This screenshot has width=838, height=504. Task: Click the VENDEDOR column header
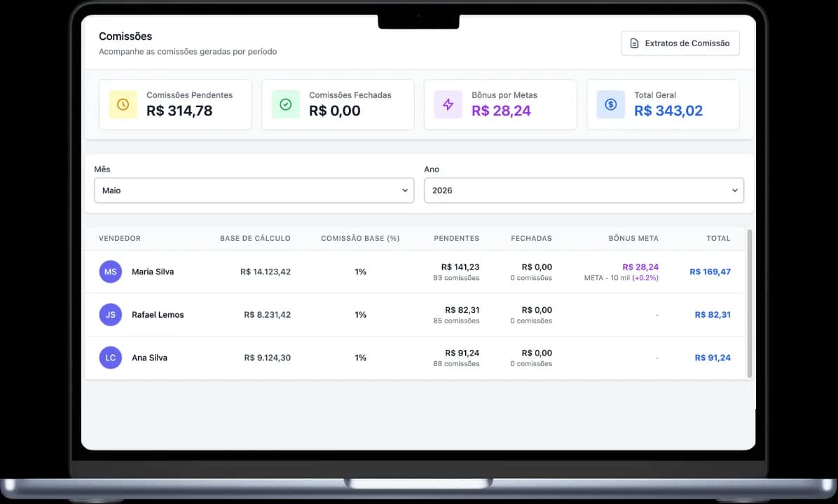[x=120, y=238]
